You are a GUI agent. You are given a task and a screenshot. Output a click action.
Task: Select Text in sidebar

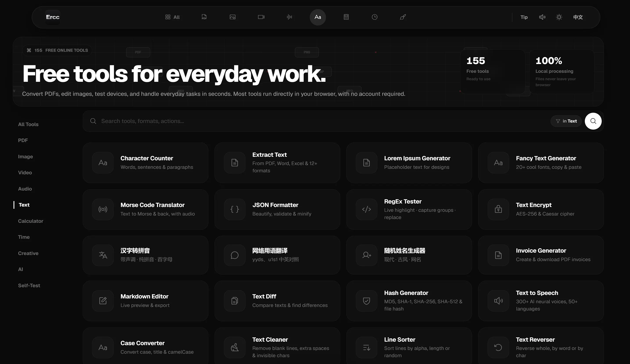[24, 205]
